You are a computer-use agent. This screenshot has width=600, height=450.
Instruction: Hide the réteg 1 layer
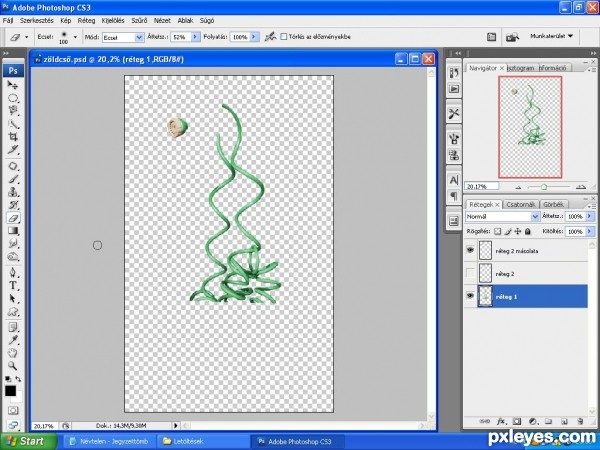[470, 296]
